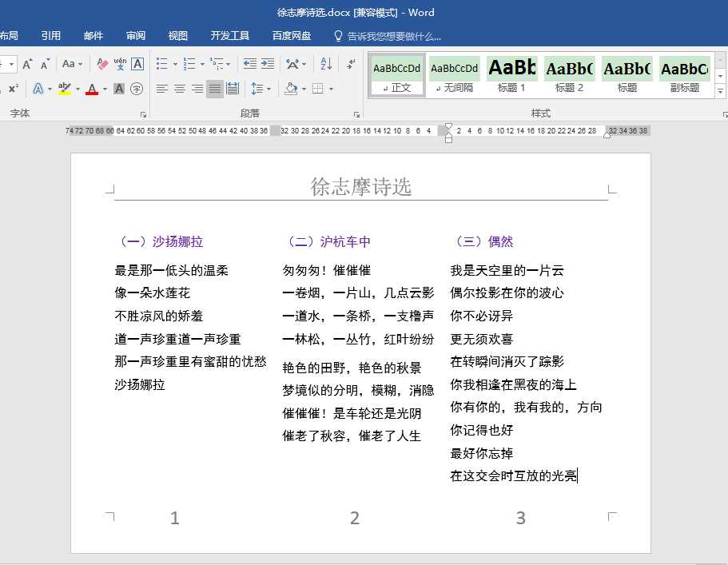Apply character shading with the shaded A icon
Screen dimensions: 728x565
(119, 88)
